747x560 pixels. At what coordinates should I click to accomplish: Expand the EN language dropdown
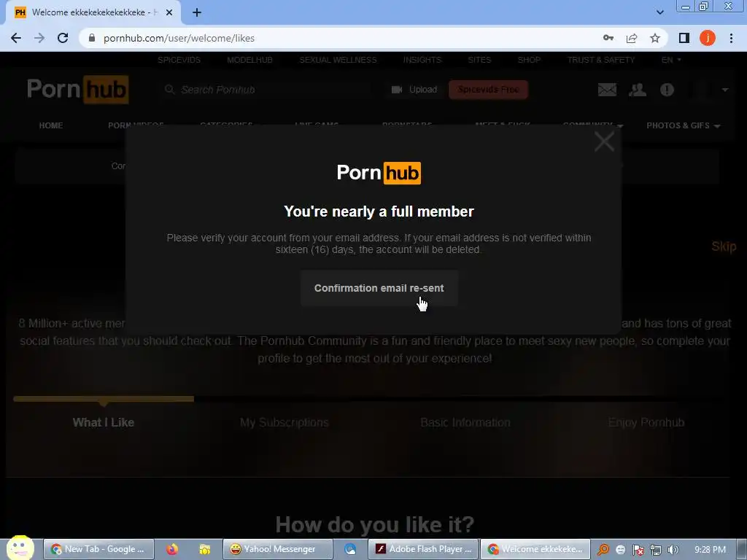point(671,60)
